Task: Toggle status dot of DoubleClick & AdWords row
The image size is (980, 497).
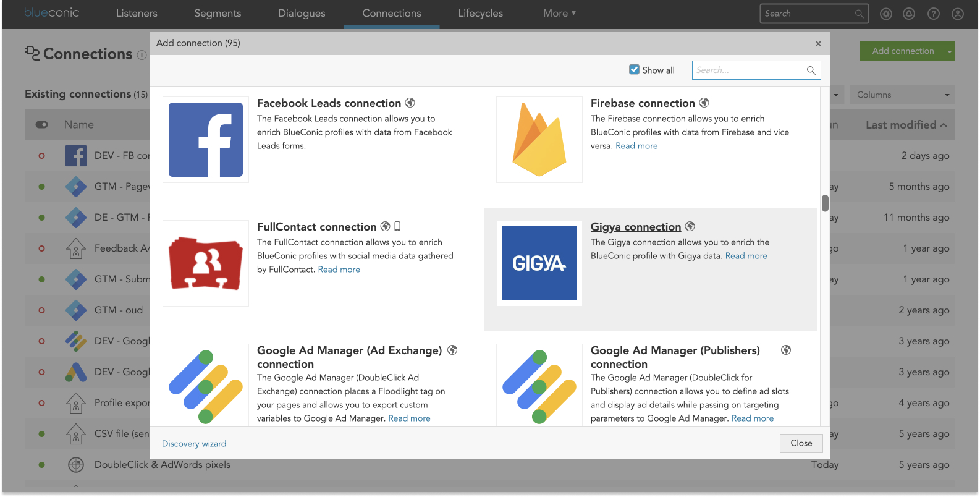Action: (41, 465)
